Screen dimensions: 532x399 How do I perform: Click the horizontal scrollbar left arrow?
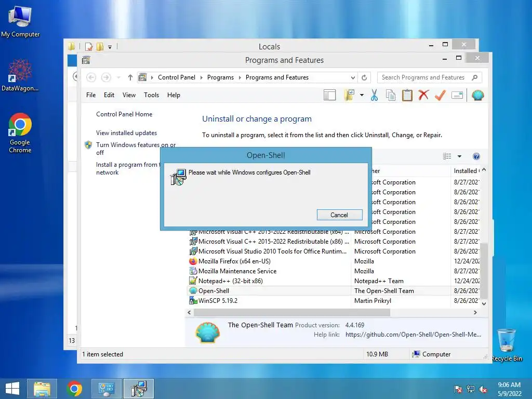point(189,312)
